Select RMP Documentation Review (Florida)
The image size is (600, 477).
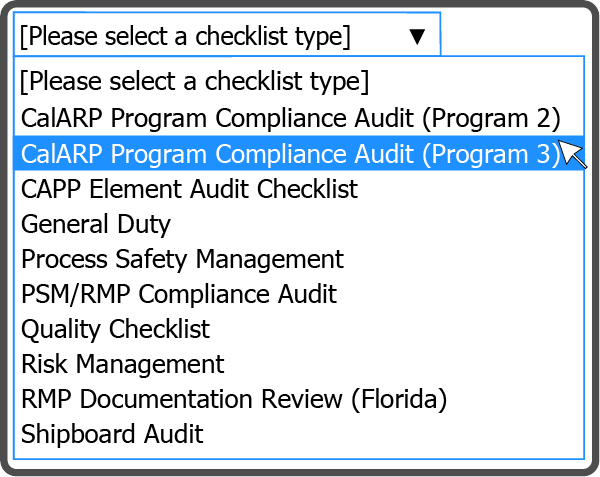pos(234,399)
